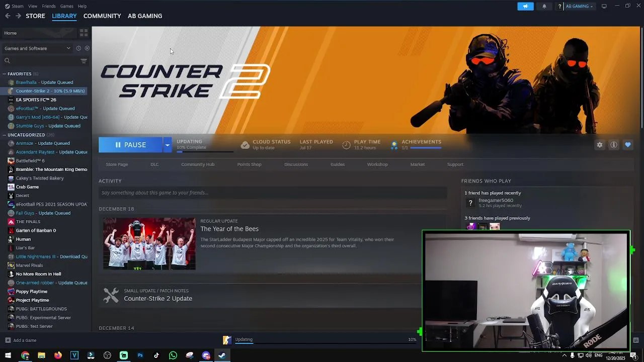This screenshot has width=644, height=362.
Task: Open the DLC link
Action: pyautogui.click(x=154, y=164)
